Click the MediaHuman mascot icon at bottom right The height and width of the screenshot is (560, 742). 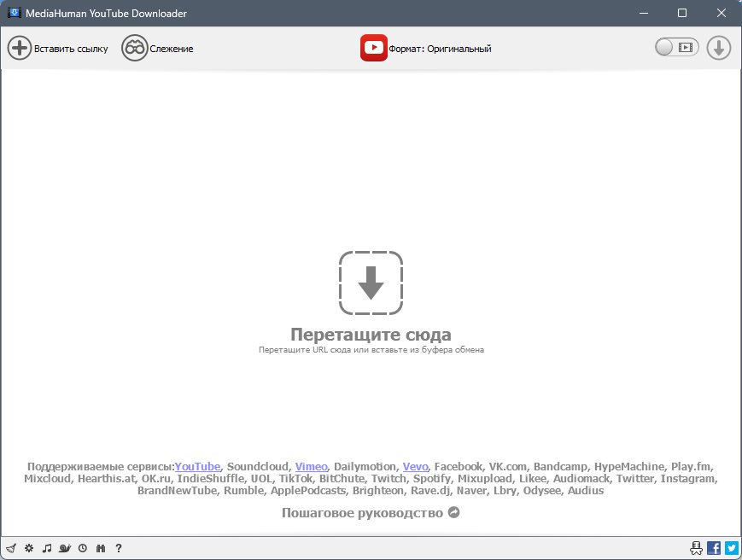pos(696,548)
